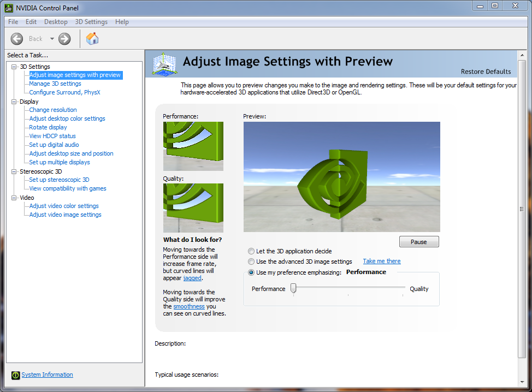Click the 'Take me there' link

tap(381, 261)
